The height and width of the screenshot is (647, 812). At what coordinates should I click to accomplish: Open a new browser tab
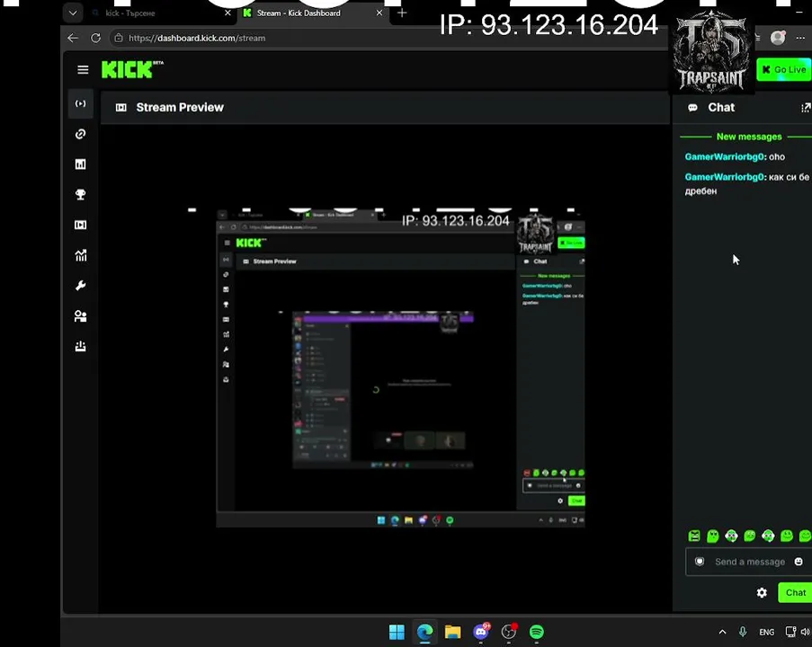[402, 13]
